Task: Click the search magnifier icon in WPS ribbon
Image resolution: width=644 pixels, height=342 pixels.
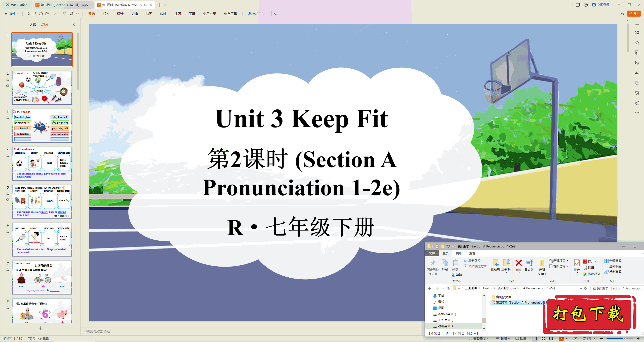Action: click(x=276, y=14)
